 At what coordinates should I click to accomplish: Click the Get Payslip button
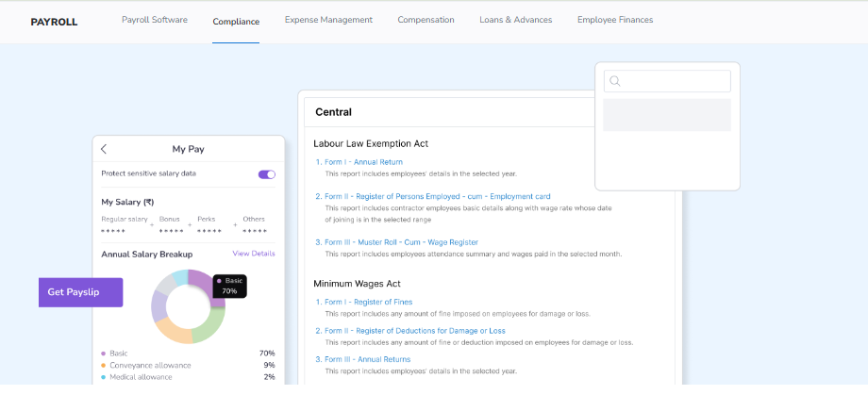tap(81, 292)
